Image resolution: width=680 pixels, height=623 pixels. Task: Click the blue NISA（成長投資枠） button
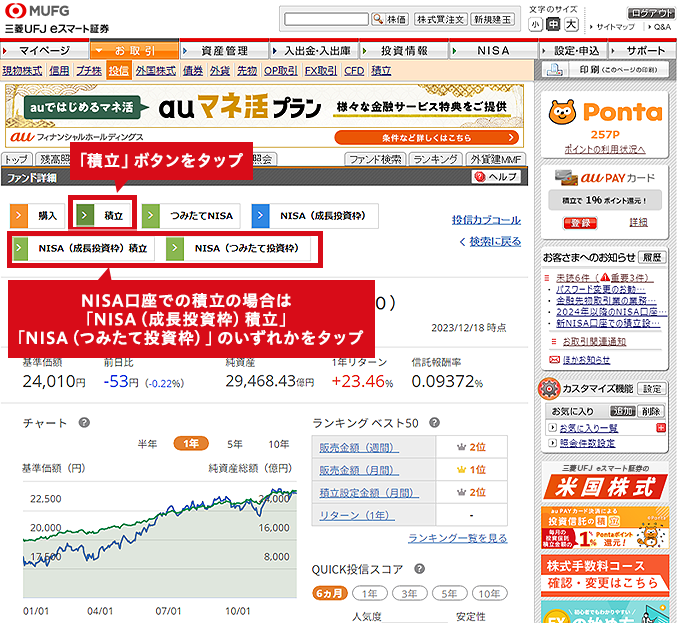pyautogui.click(x=315, y=215)
